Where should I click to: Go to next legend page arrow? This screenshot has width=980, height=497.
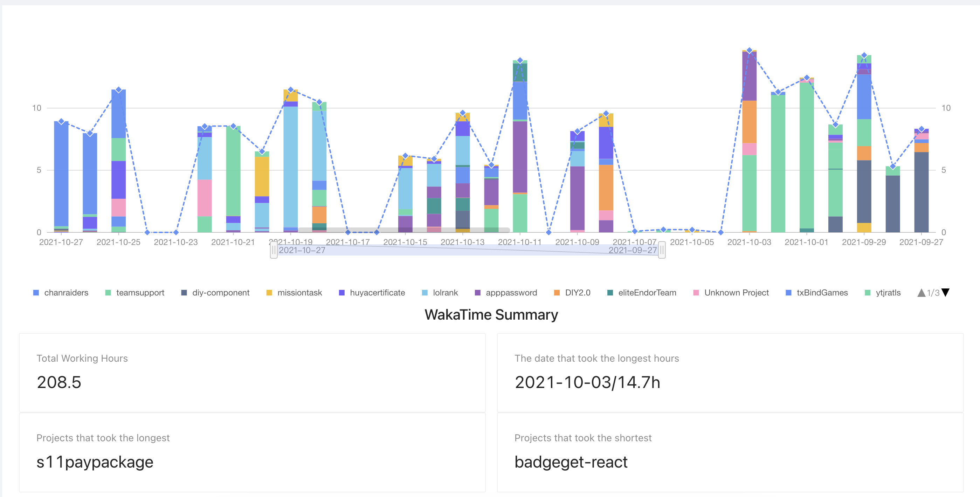(x=946, y=293)
